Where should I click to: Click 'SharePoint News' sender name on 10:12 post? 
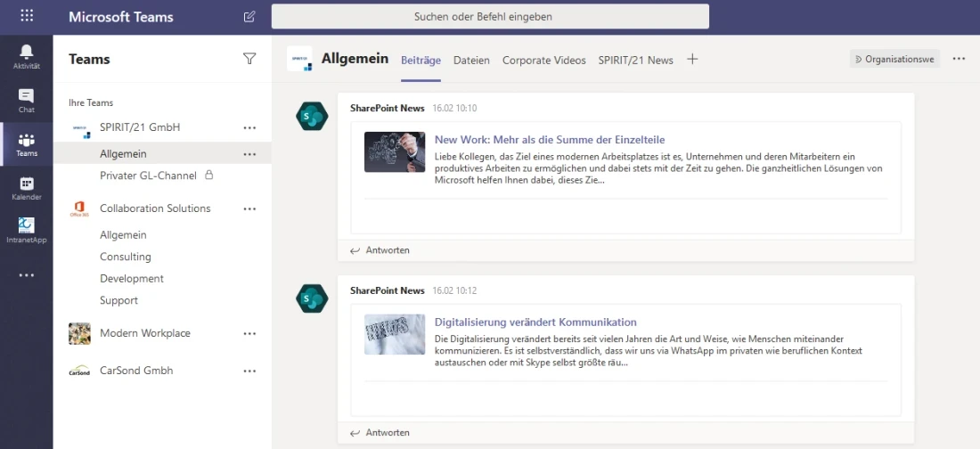coord(387,290)
